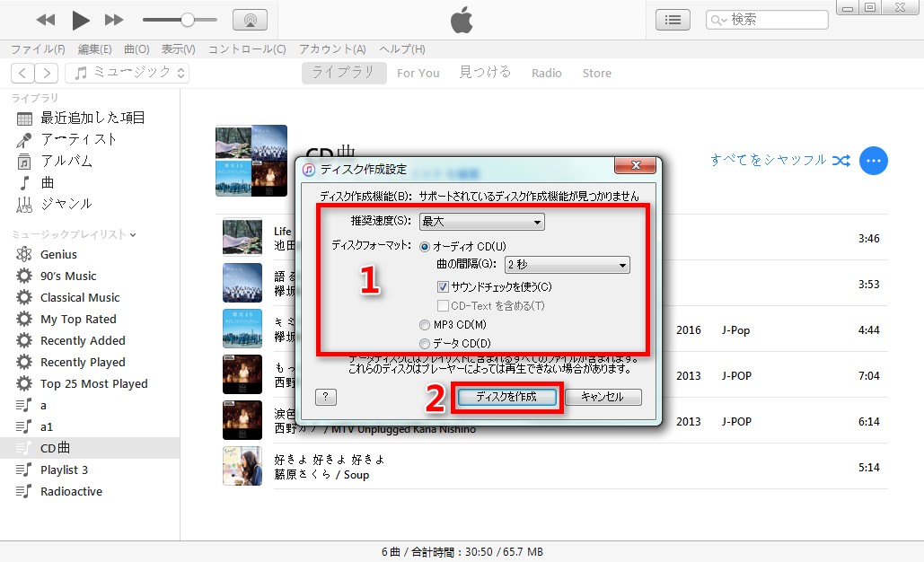This screenshot has height=562, width=924.
Task: Open the 推奨速度 dropdown
Action: (x=481, y=222)
